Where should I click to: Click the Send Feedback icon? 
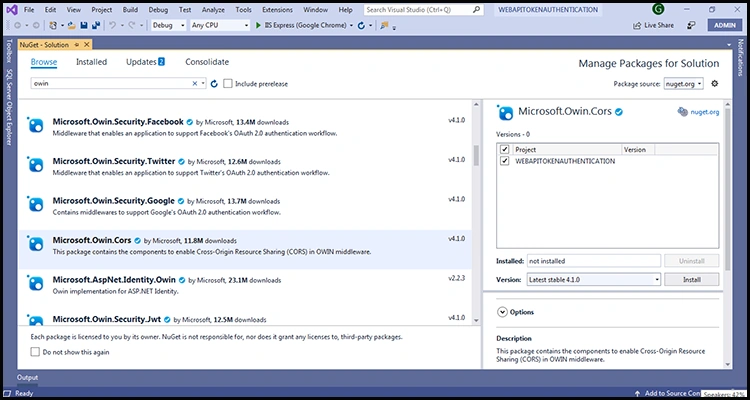[691, 25]
